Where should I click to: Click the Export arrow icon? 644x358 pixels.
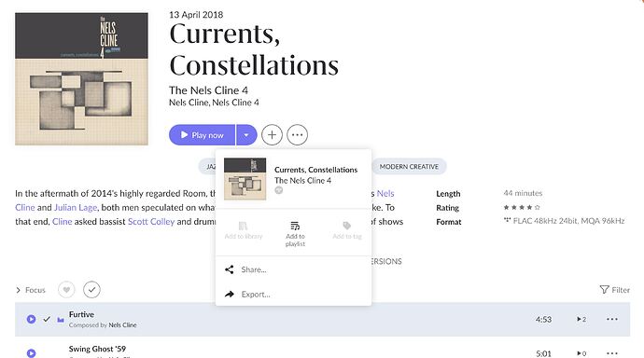pyautogui.click(x=230, y=294)
